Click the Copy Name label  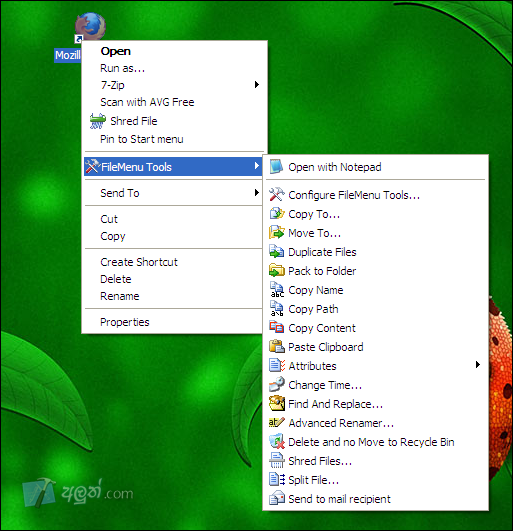pos(316,290)
